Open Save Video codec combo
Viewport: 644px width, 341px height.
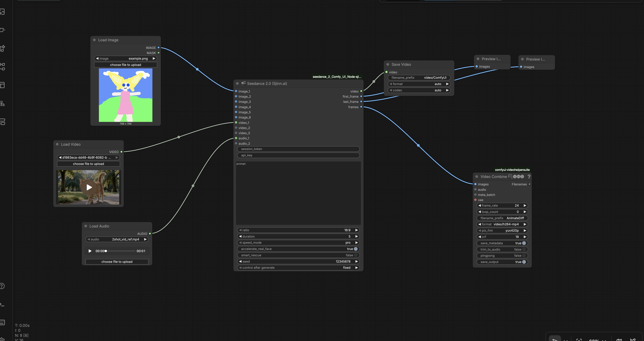pos(419,90)
